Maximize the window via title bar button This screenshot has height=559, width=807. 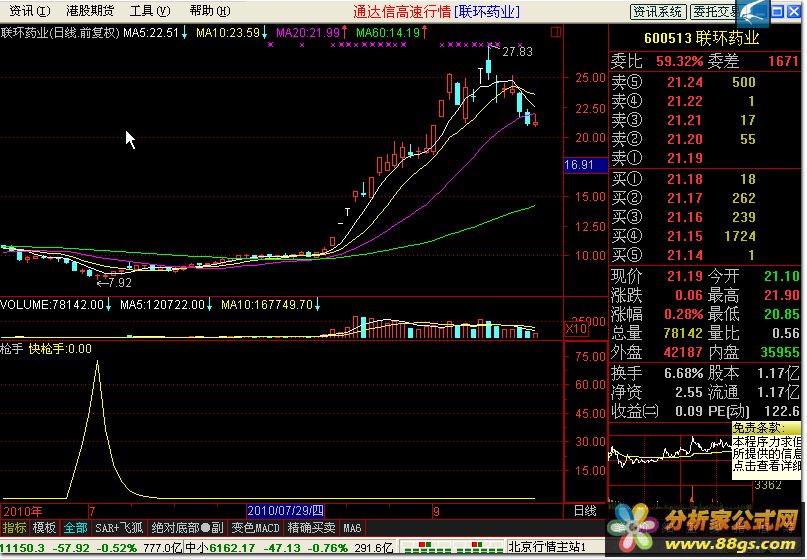pyautogui.click(x=778, y=11)
